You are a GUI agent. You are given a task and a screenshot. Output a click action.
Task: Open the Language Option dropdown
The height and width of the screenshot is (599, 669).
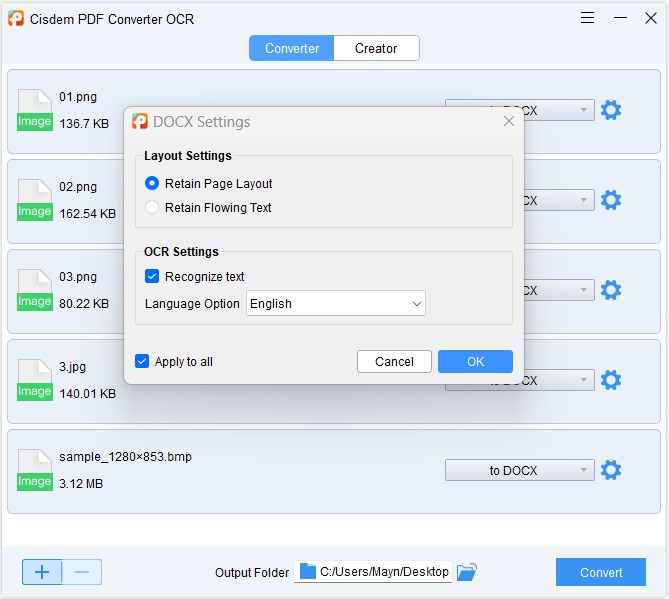(336, 303)
